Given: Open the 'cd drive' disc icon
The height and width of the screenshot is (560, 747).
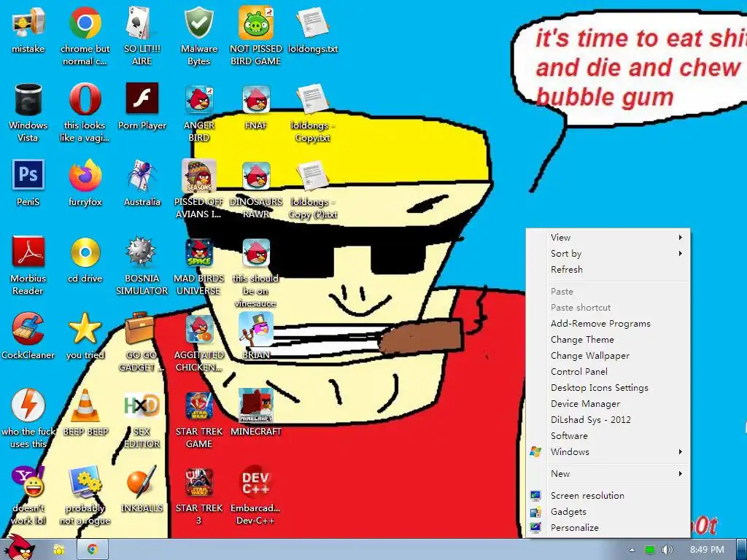Looking at the screenshot, I should coord(85,252).
